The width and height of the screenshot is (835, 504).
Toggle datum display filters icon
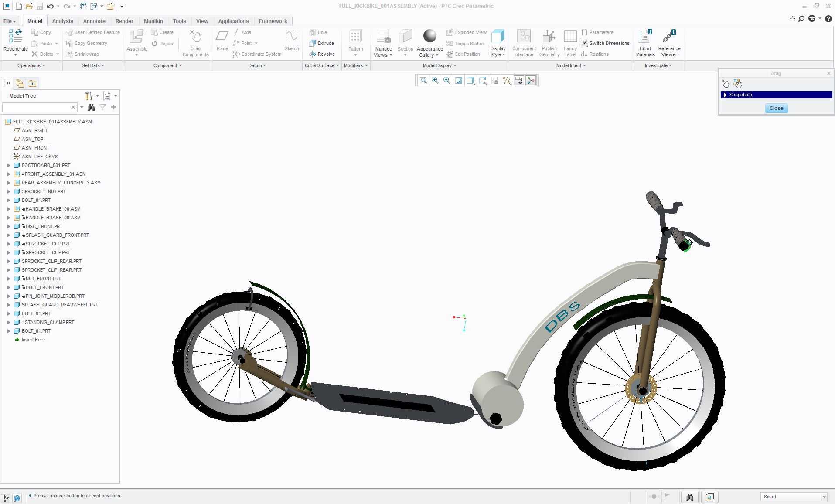[x=507, y=80]
